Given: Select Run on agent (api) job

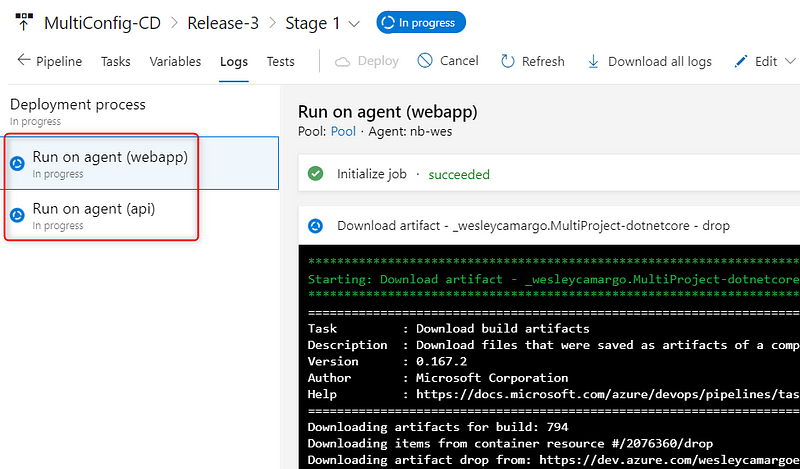Looking at the screenshot, I should click(x=94, y=210).
